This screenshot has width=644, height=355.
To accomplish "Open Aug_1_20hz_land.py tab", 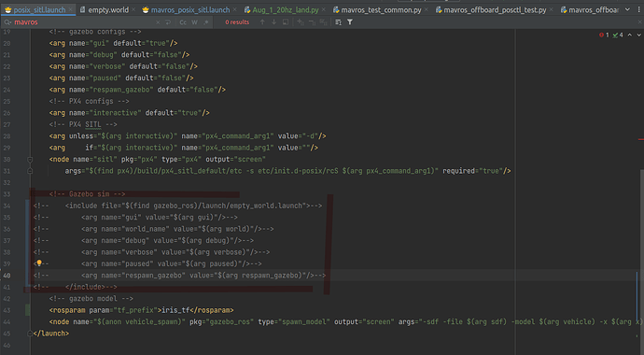I will 286,10.
